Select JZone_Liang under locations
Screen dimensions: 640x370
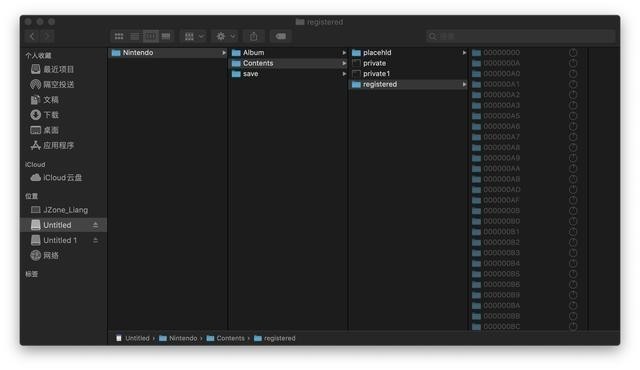tap(59, 210)
